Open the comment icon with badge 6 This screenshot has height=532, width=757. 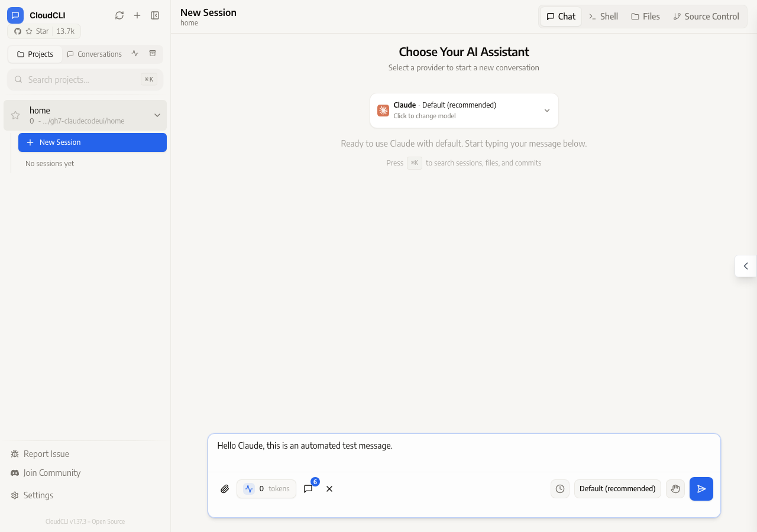[x=308, y=489]
